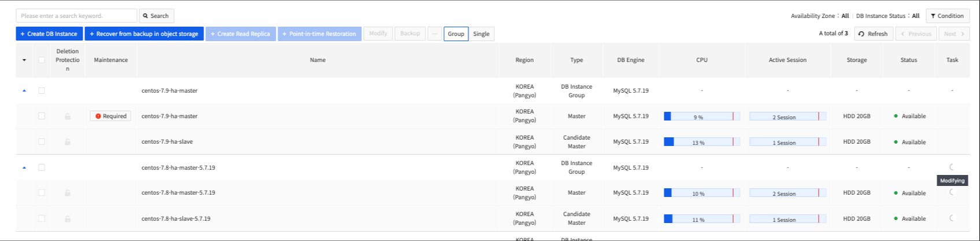Click the Required maintenance badge

coord(110,116)
